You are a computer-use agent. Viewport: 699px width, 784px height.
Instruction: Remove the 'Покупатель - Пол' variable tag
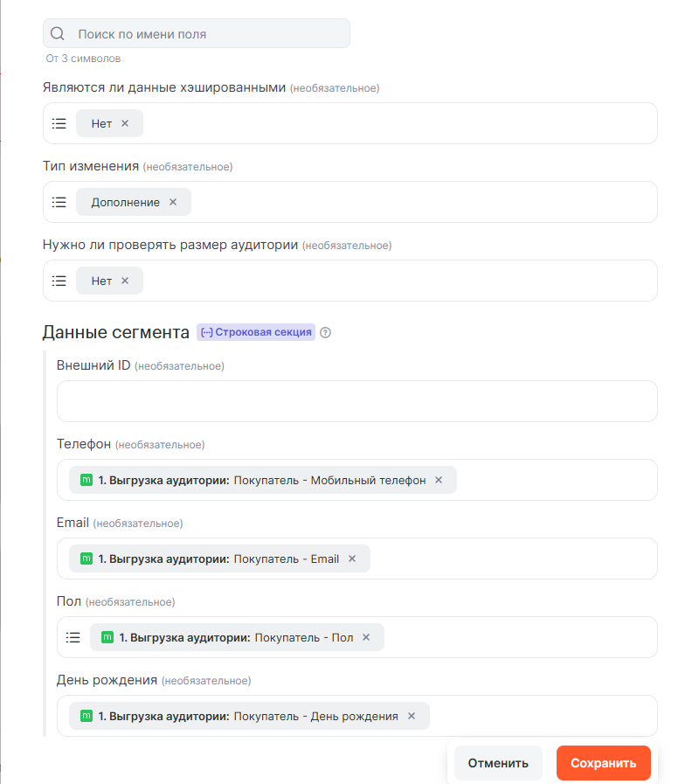(366, 637)
